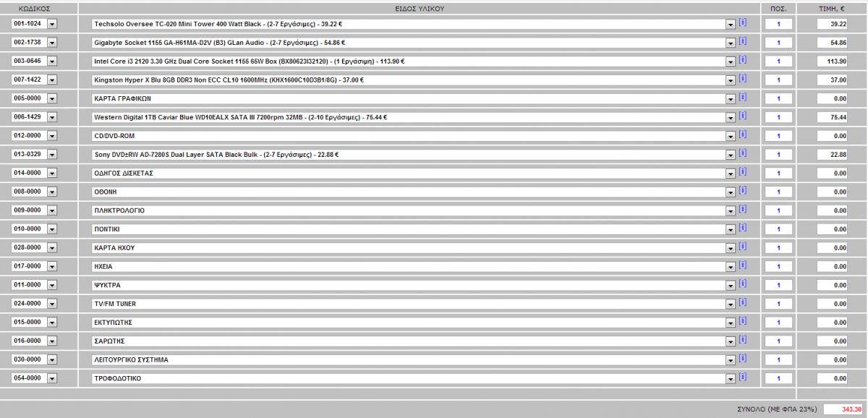Open code dropdown 002-1738

pos(51,43)
